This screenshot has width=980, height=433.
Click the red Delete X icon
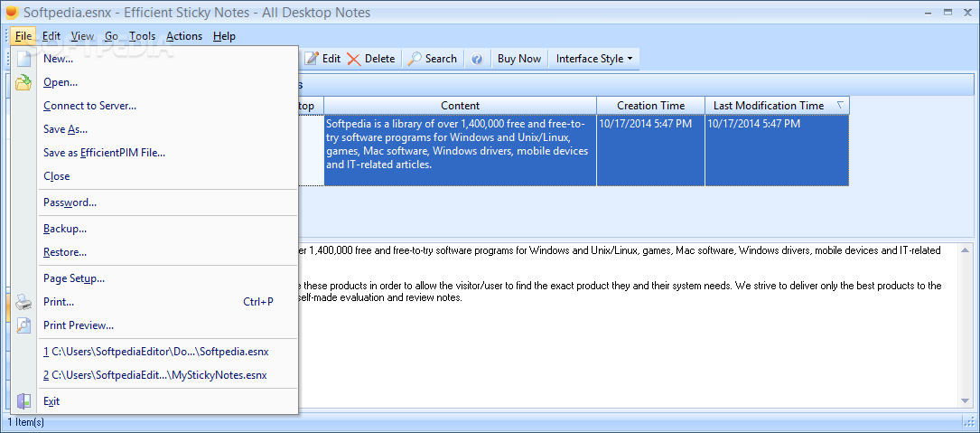[354, 59]
